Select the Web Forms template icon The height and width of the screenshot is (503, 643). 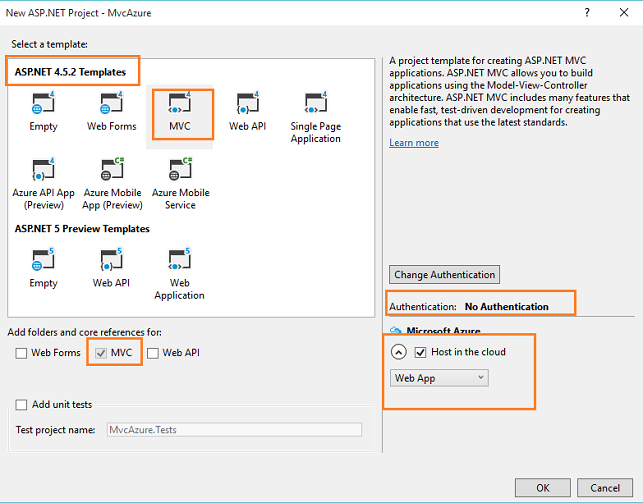coord(111,102)
